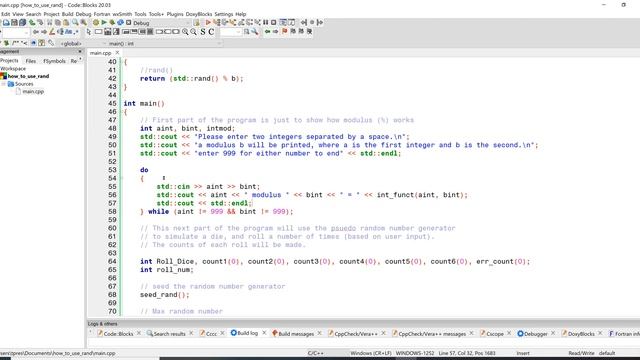
Task: Stop the debugger
Action: [x=273, y=22]
